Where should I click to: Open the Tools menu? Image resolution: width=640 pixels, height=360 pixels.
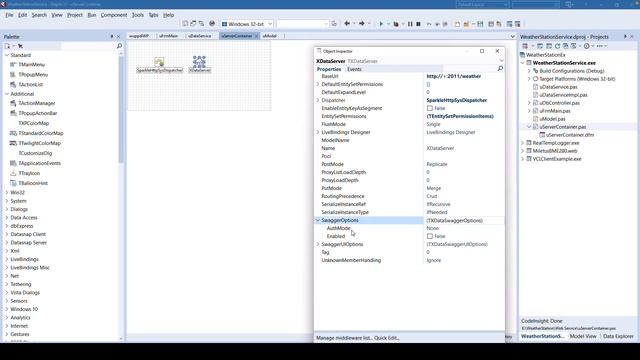138,15
